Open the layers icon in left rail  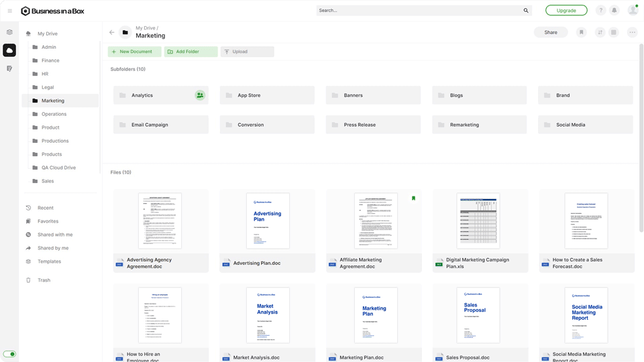[x=9, y=32]
